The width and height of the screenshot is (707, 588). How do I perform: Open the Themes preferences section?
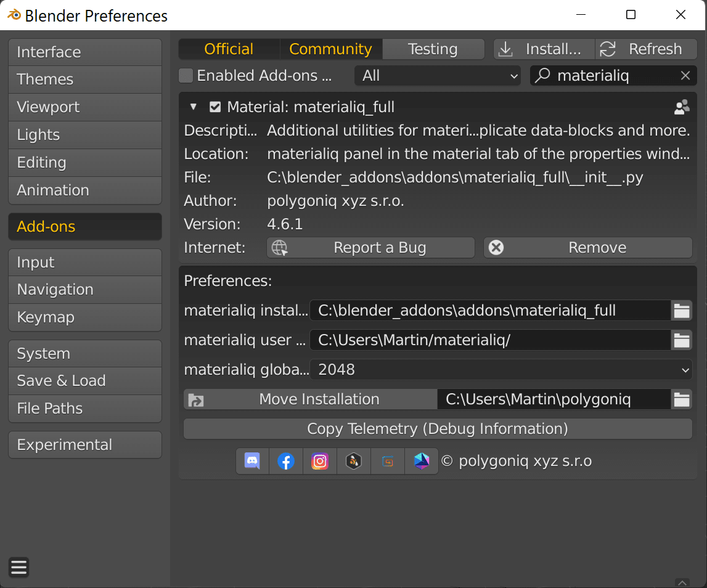click(85, 80)
